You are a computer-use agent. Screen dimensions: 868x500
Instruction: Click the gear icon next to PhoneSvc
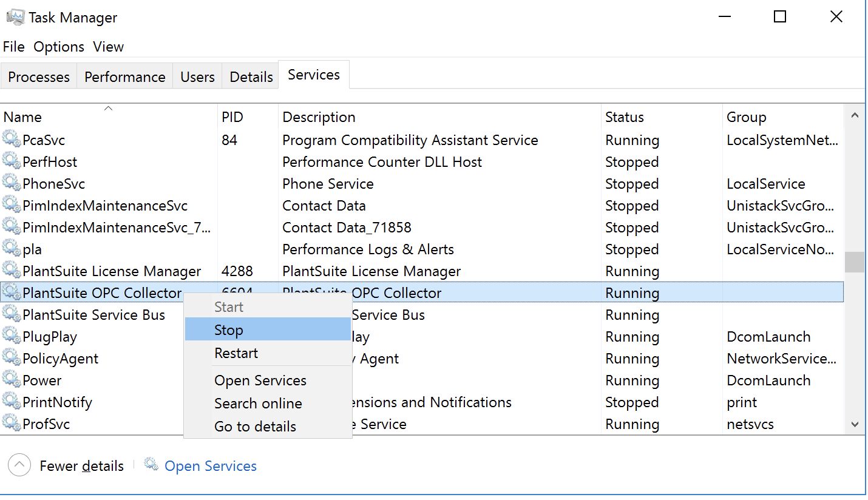pyautogui.click(x=12, y=183)
